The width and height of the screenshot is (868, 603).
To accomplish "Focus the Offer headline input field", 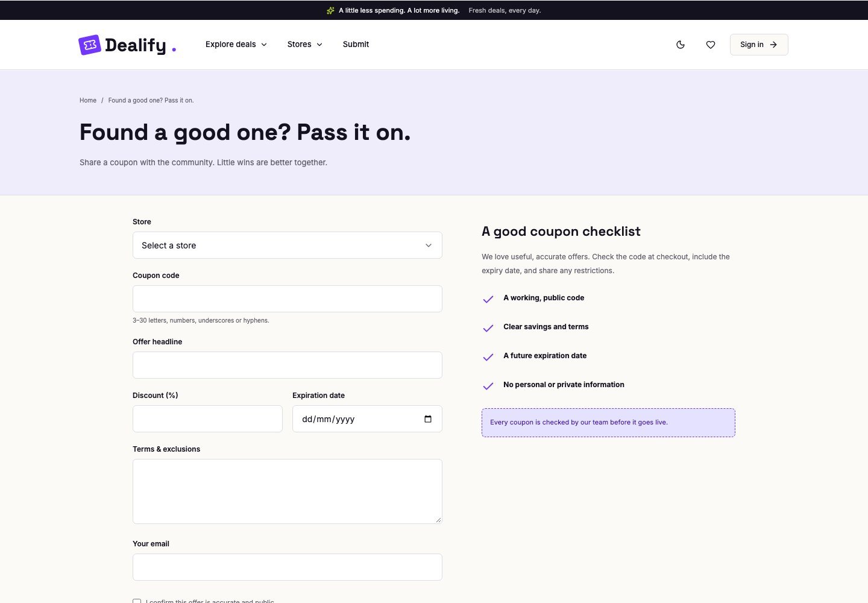I will tap(288, 365).
